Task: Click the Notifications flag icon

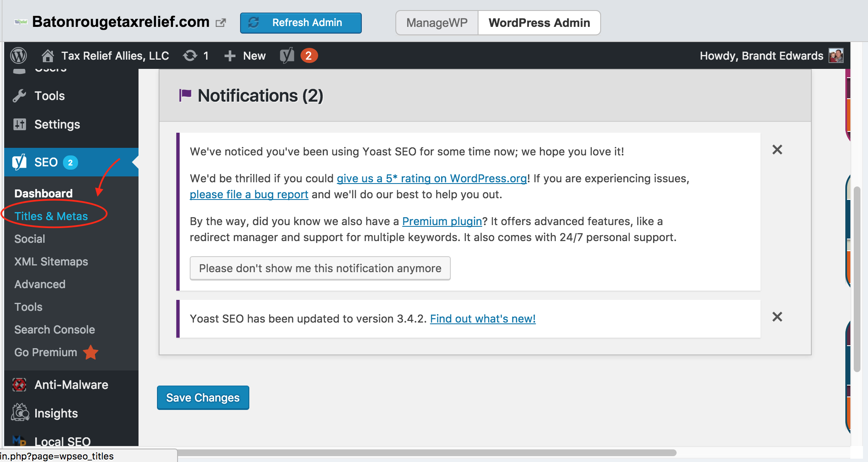Action: coord(185,95)
